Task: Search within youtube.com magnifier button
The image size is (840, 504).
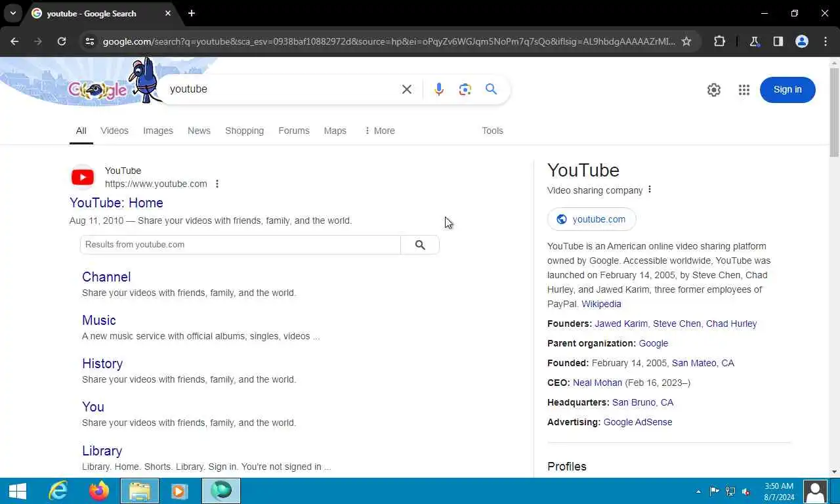Action: pyautogui.click(x=420, y=245)
